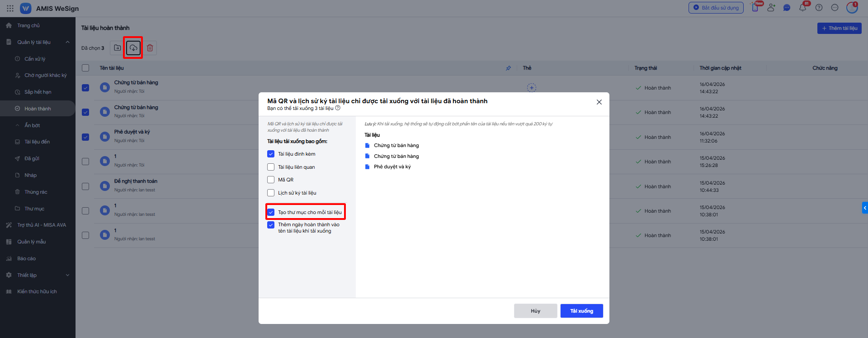Click the download documents cloud icon

click(x=133, y=48)
